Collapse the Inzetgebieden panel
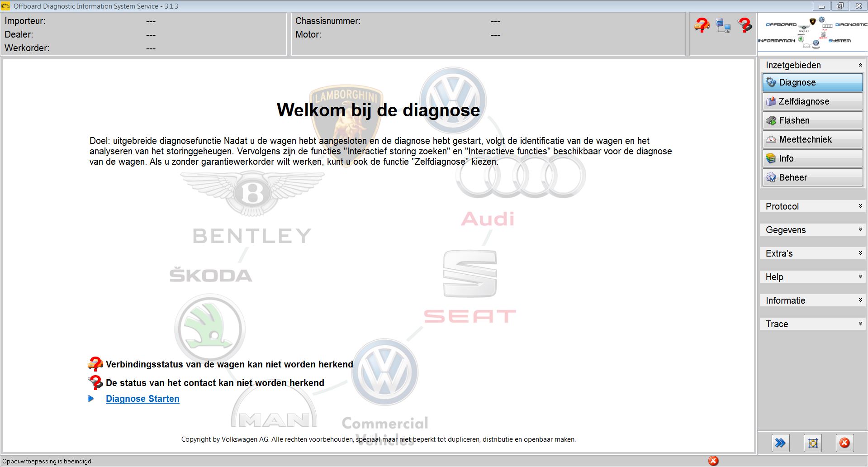868x467 pixels. 860,65
